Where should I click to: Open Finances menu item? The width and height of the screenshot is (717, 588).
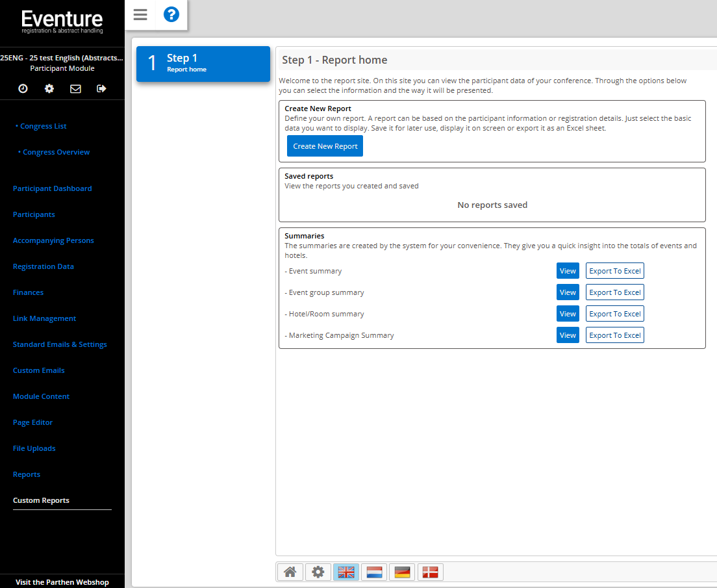[28, 292]
